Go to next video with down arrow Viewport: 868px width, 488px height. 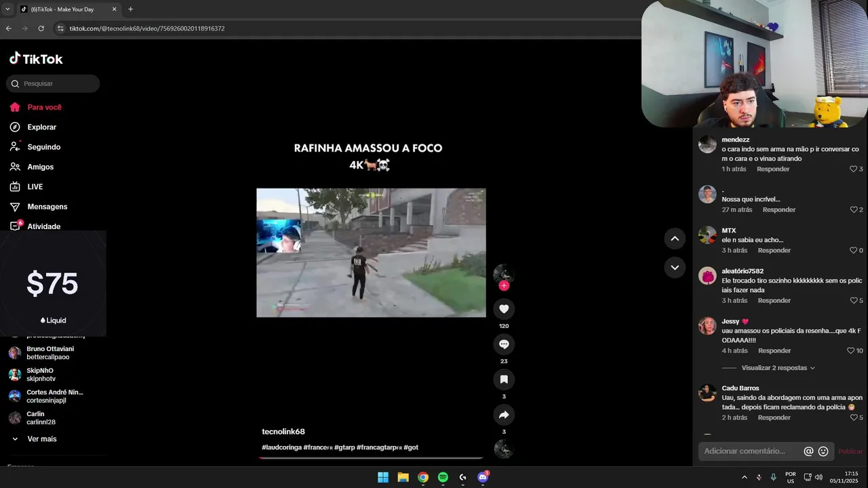675,267
